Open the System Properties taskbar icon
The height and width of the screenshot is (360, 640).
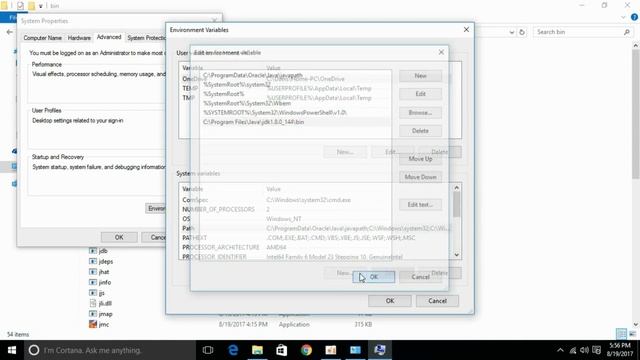click(x=380, y=350)
